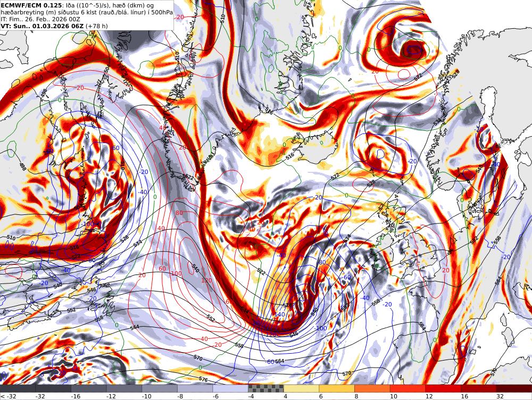
Task: Select the red swatch between 12 and 16
Action: pyautogui.click(x=443, y=389)
